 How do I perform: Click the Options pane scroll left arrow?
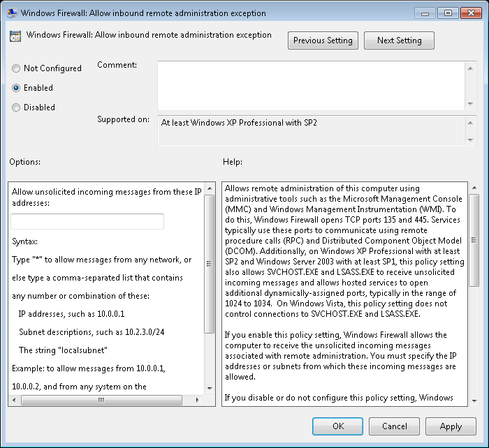point(14,400)
